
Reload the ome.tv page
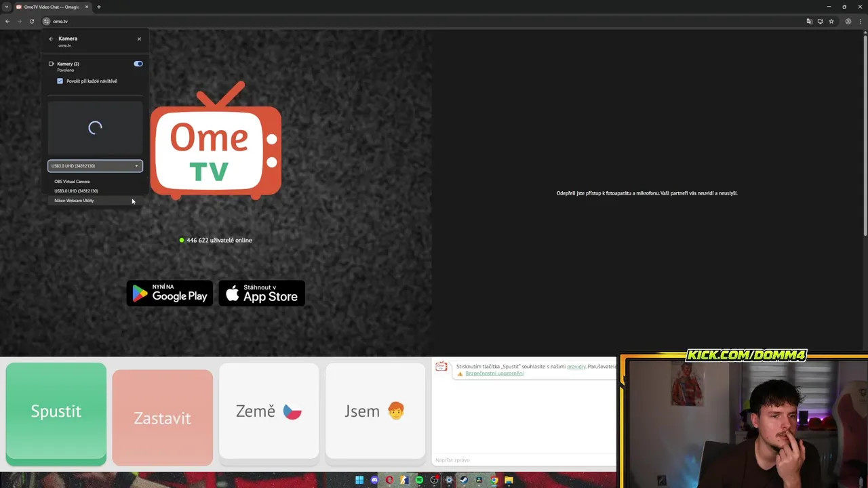point(31,22)
